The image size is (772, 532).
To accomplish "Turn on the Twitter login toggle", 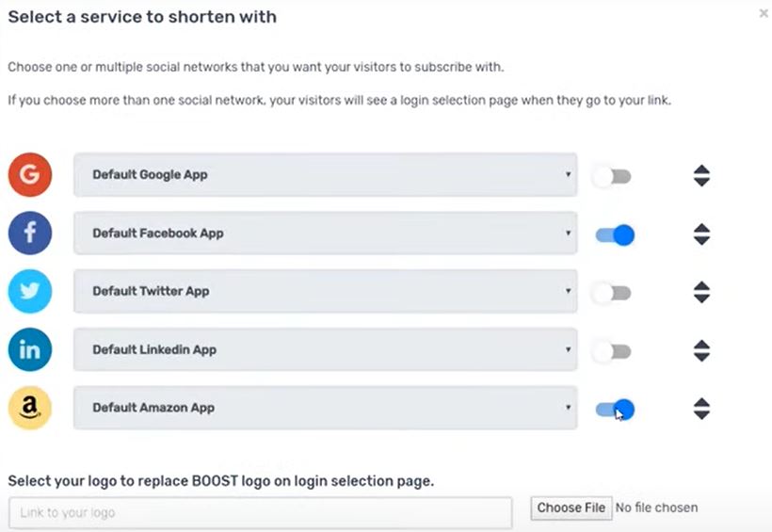I will (x=612, y=293).
